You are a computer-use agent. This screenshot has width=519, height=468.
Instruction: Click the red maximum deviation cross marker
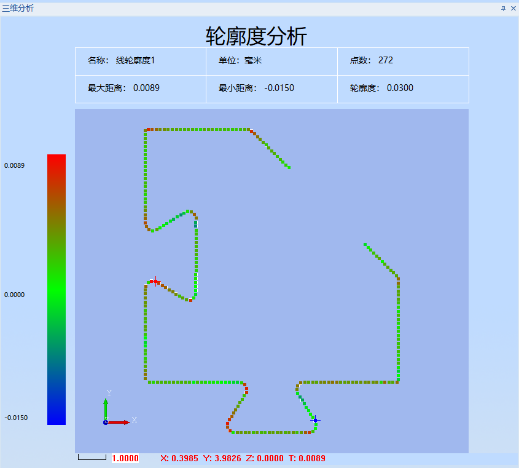(x=155, y=282)
